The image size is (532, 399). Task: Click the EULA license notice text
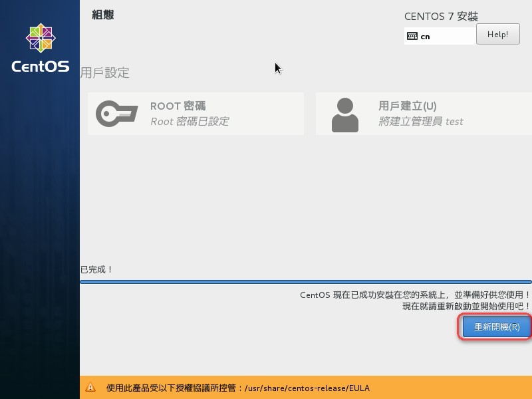(238, 388)
